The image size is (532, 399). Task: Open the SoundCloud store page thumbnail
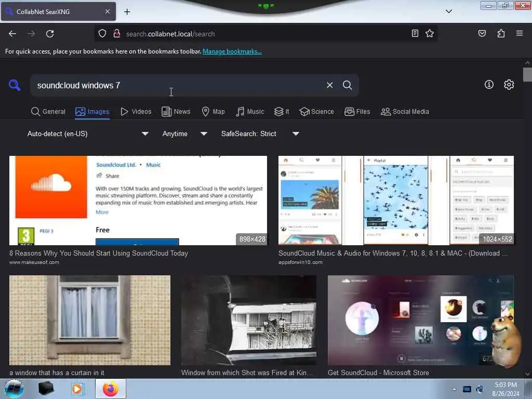click(x=138, y=201)
